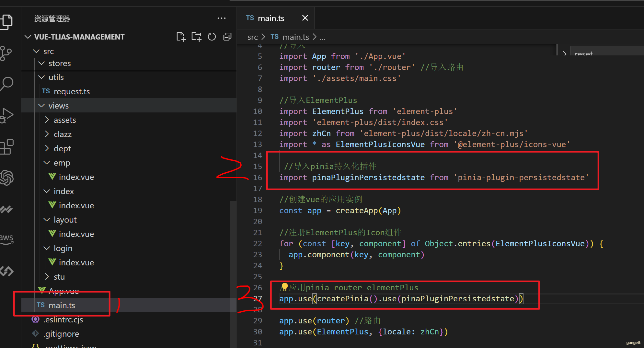The width and height of the screenshot is (644, 348).
Task: Open index.vue under the login folder
Action: (x=129, y=262)
